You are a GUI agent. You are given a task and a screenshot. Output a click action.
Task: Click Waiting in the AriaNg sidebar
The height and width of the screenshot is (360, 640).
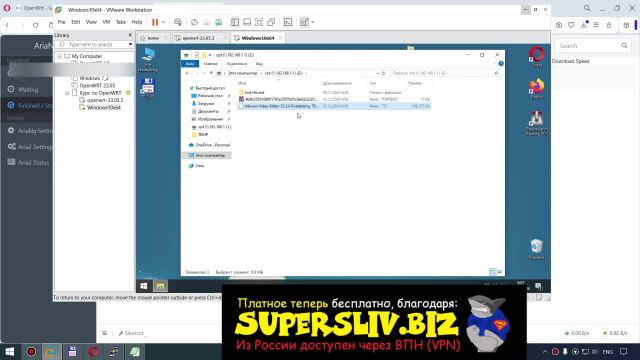coord(28,89)
